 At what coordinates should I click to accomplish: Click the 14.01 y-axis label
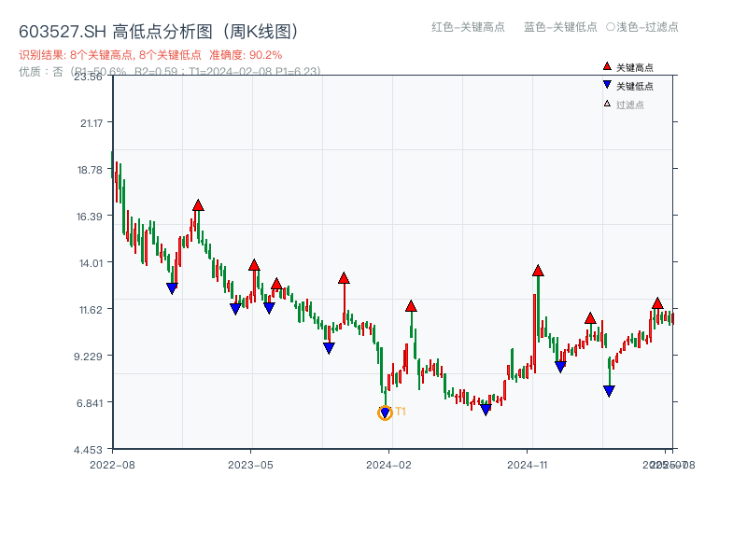tap(91, 263)
